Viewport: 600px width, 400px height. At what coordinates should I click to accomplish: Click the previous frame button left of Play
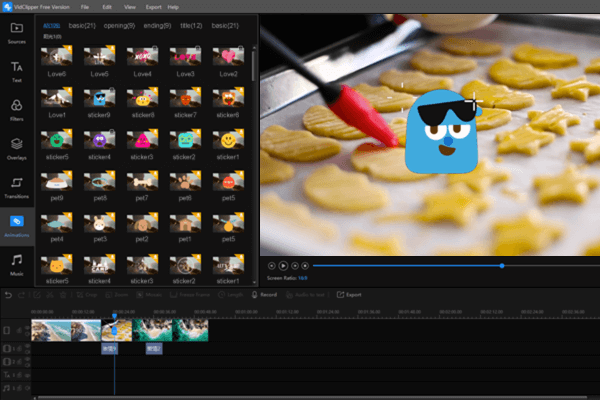(272, 266)
